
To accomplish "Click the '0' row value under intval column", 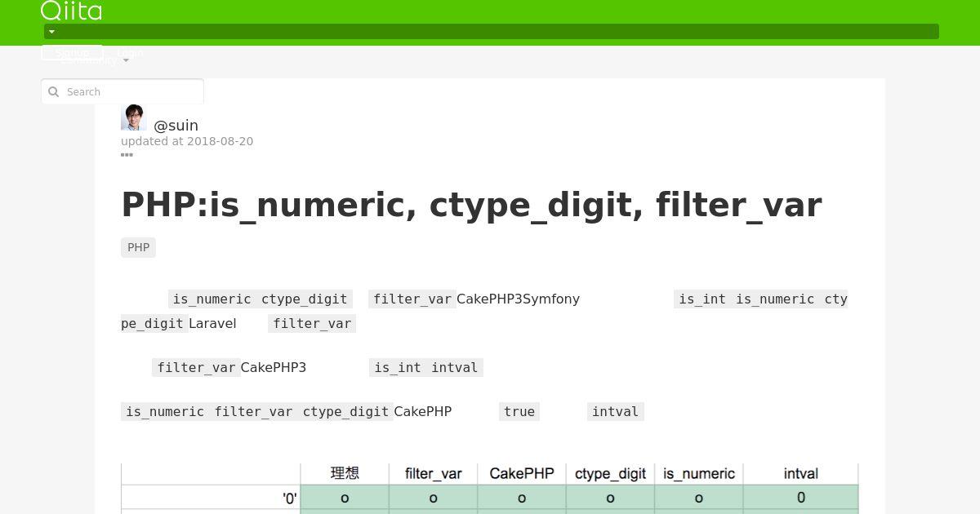I will tap(801, 497).
